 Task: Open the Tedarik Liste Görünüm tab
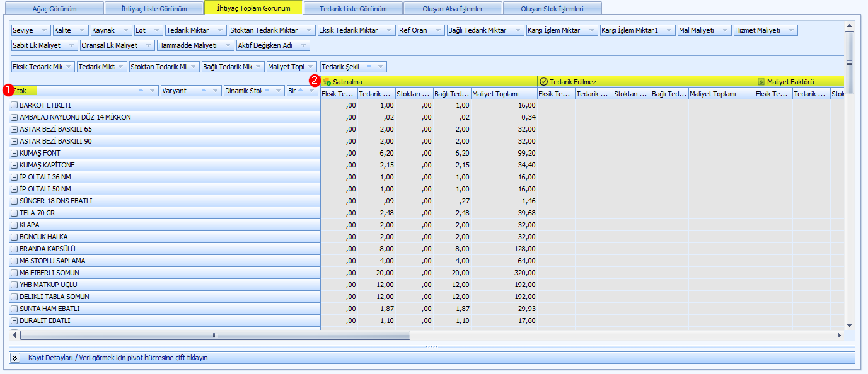(x=353, y=9)
